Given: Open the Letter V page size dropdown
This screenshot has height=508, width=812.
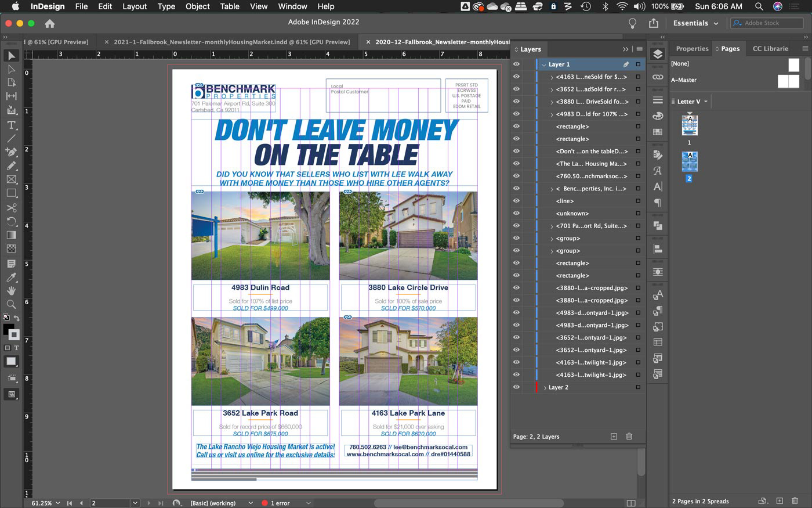Looking at the screenshot, I should pos(693,102).
